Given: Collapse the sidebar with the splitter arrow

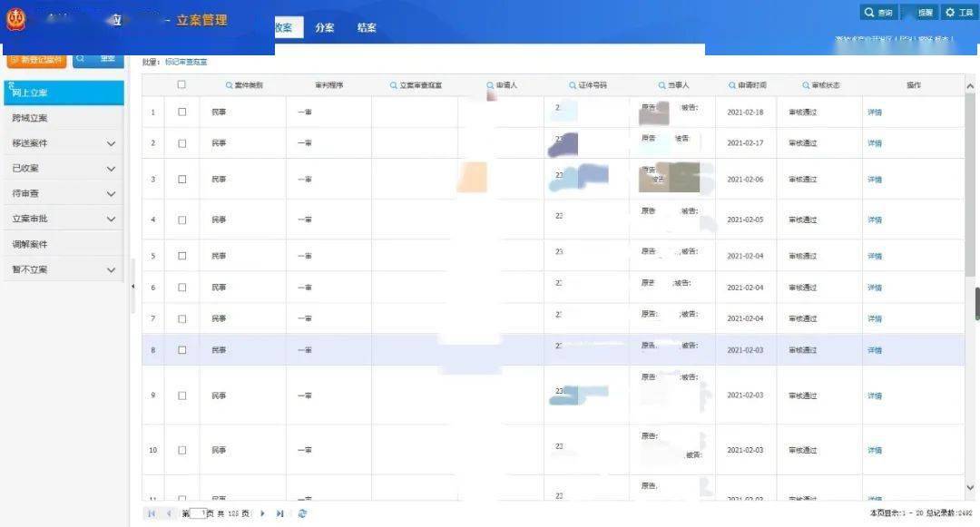Looking at the screenshot, I should pyautogui.click(x=132, y=286).
